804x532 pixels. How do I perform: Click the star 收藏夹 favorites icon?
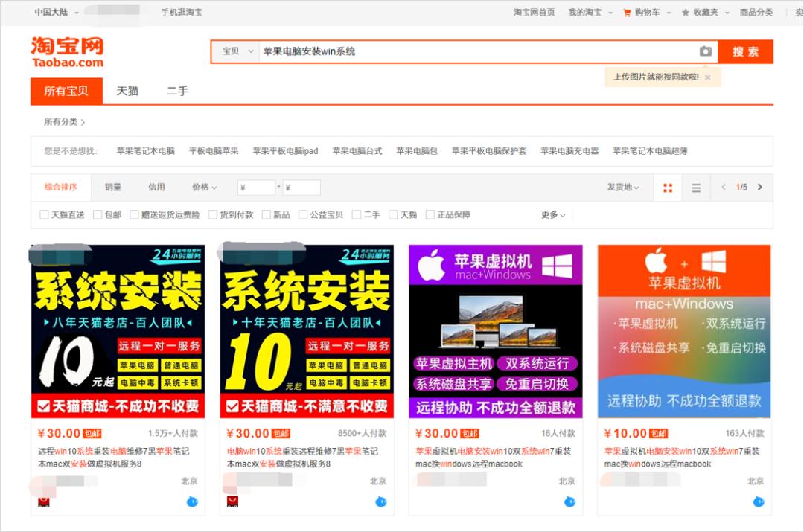tap(684, 12)
